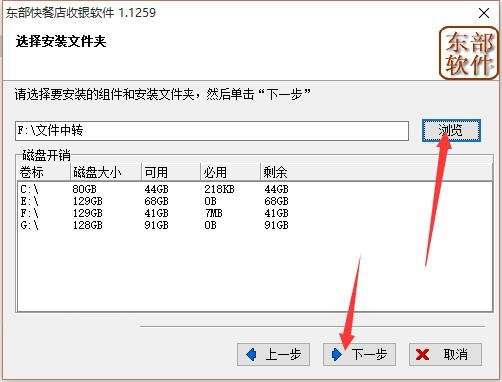This screenshot has height=382, width=502.
Task: Click the 浏览 browse button
Action: (x=451, y=130)
